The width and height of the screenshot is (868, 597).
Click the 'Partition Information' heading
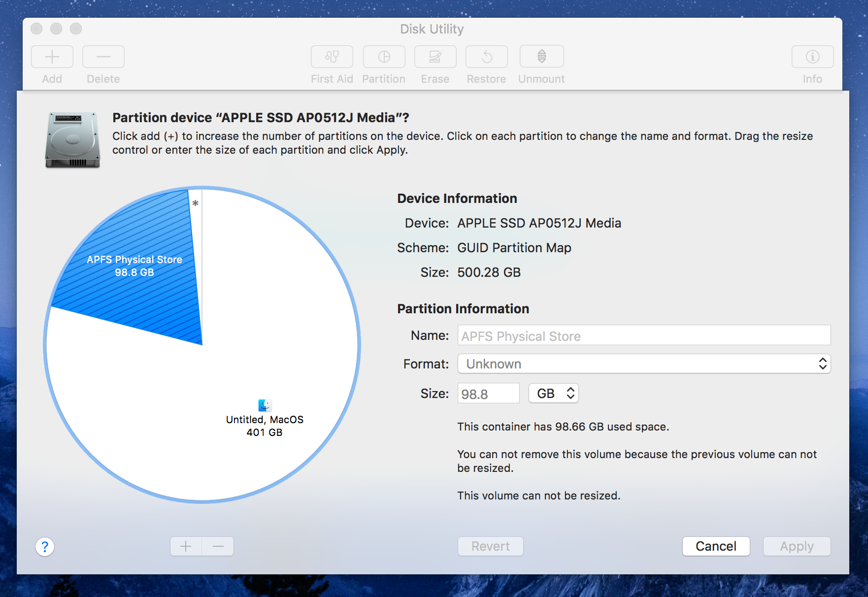(463, 309)
